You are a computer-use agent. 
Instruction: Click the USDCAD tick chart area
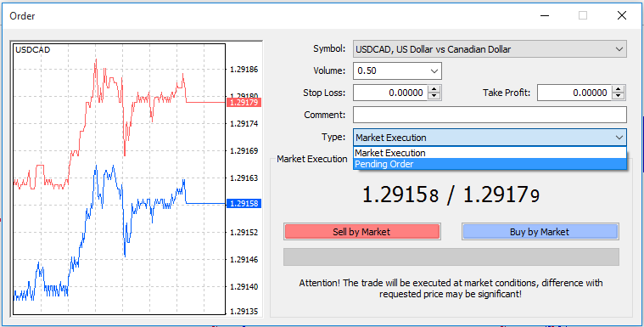click(119, 179)
